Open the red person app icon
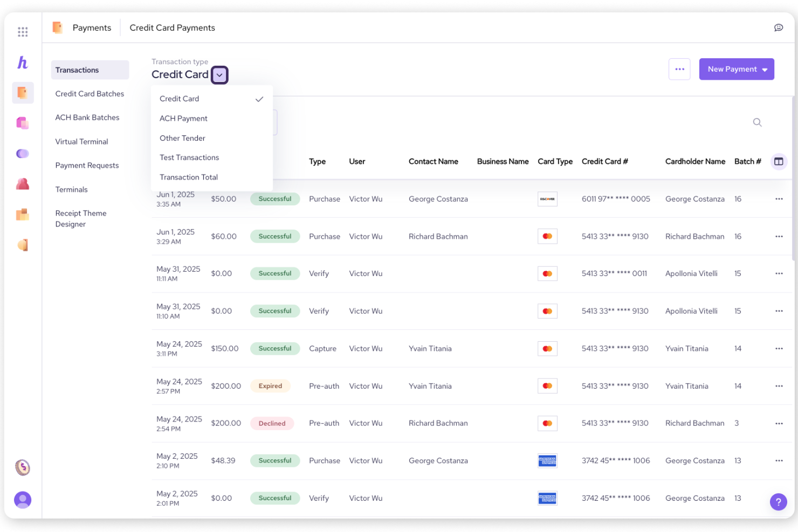This screenshot has height=532, width=798. pos(23,183)
